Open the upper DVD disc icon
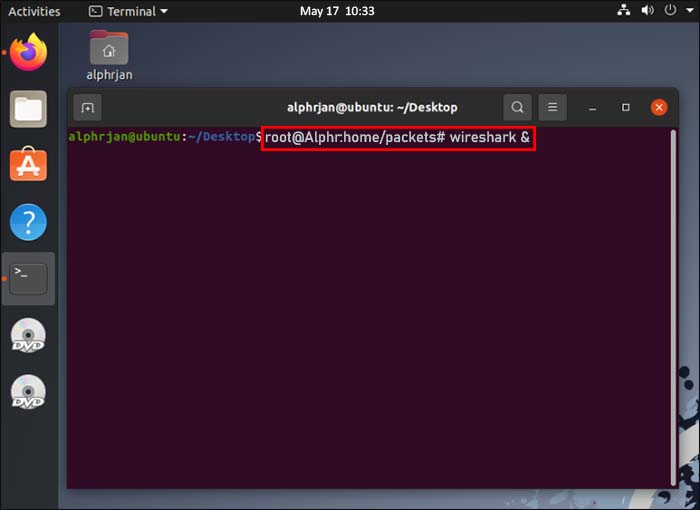This screenshot has width=700, height=510. 28,335
